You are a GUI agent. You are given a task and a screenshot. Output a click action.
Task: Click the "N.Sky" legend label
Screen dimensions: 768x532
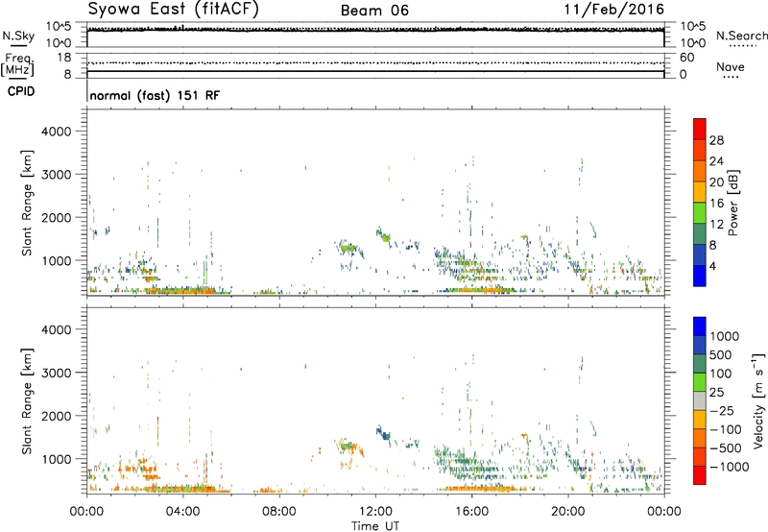point(18,36)
